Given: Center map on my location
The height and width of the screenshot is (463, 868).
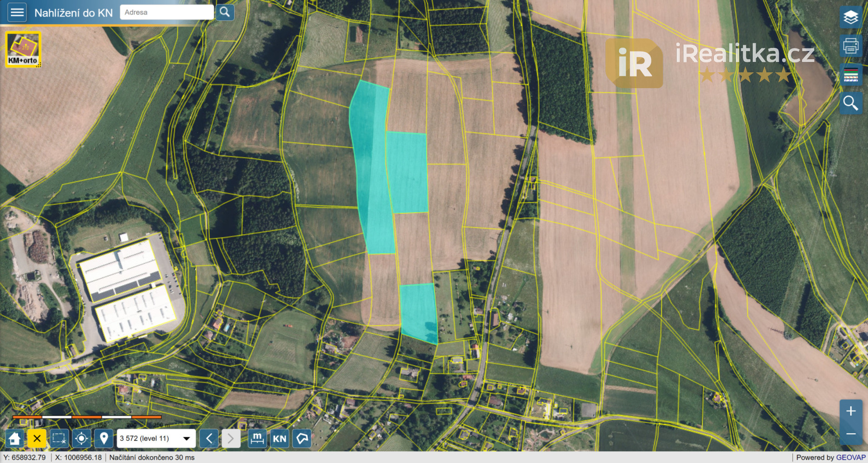Looking at the screenshot, I should 81,438.
